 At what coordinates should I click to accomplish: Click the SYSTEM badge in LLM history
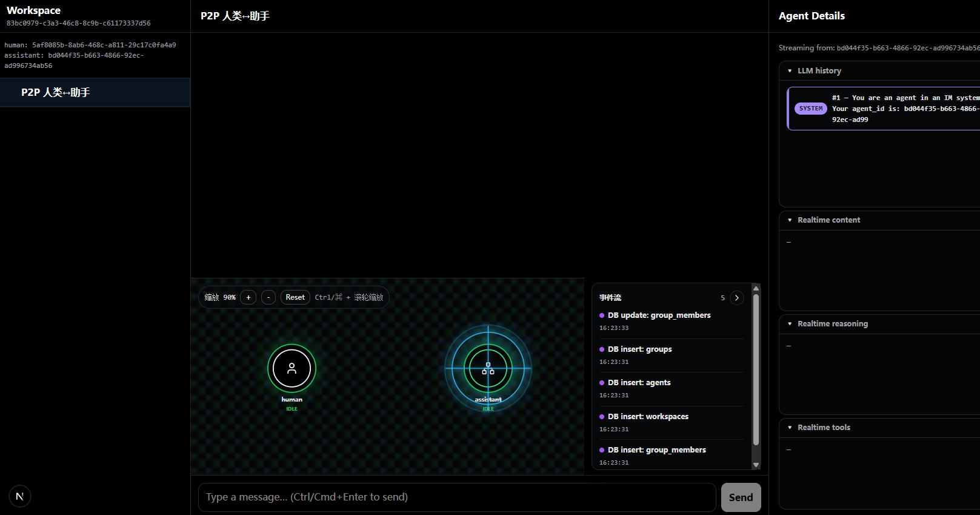[810, 109]
